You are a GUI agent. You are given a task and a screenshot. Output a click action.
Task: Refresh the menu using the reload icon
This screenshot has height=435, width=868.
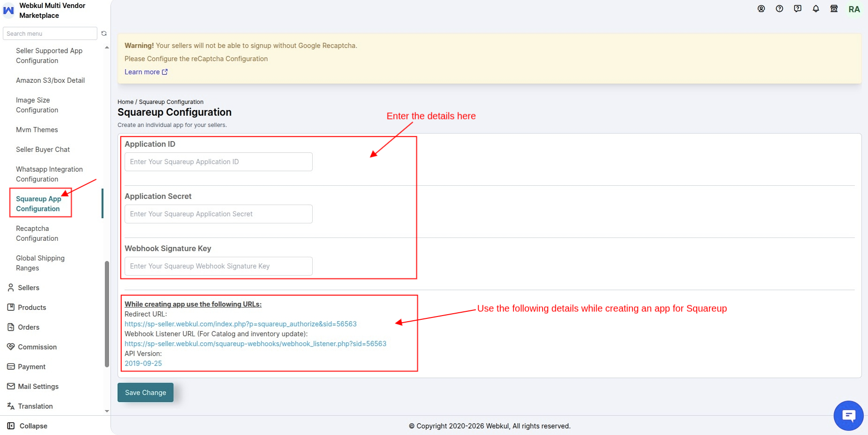coord(104,33)
